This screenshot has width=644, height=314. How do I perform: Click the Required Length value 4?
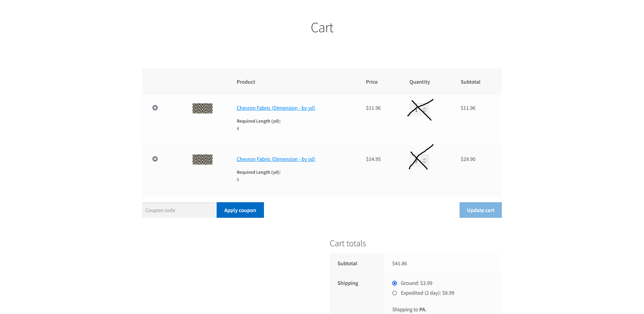[238, 129]
